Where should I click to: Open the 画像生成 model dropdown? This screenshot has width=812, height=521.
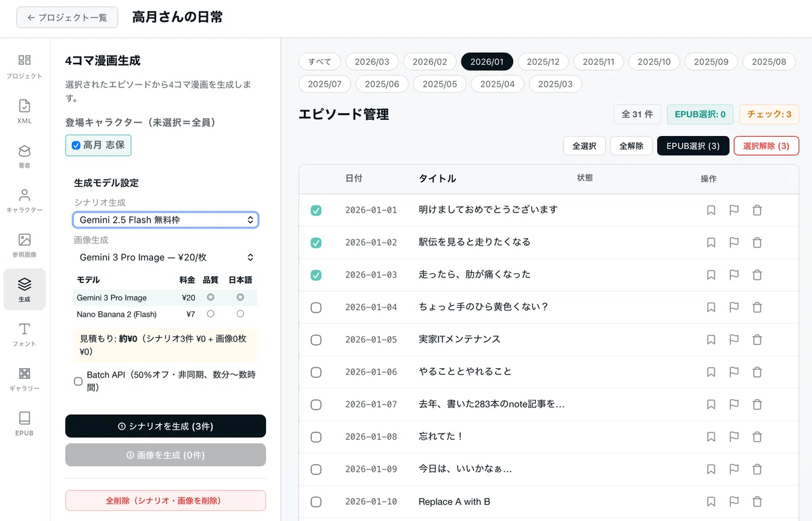pyautogui.click(x=166, y=257)
